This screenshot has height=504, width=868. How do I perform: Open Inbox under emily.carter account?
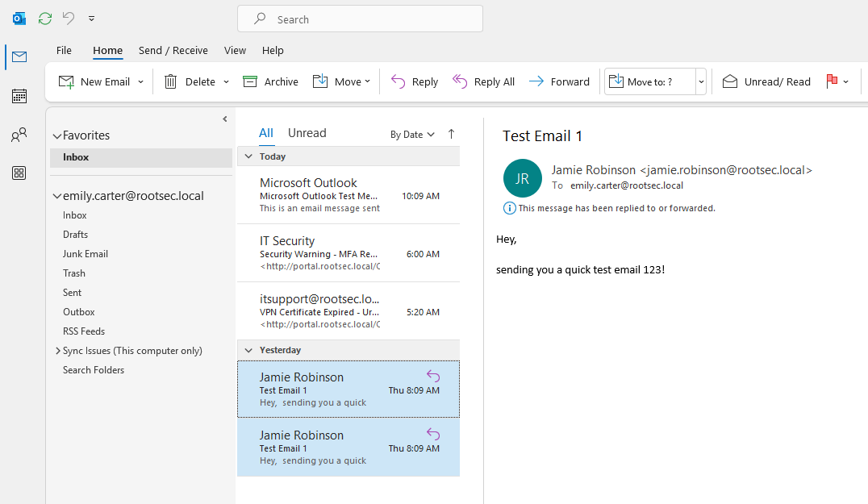tap(75, 215)
